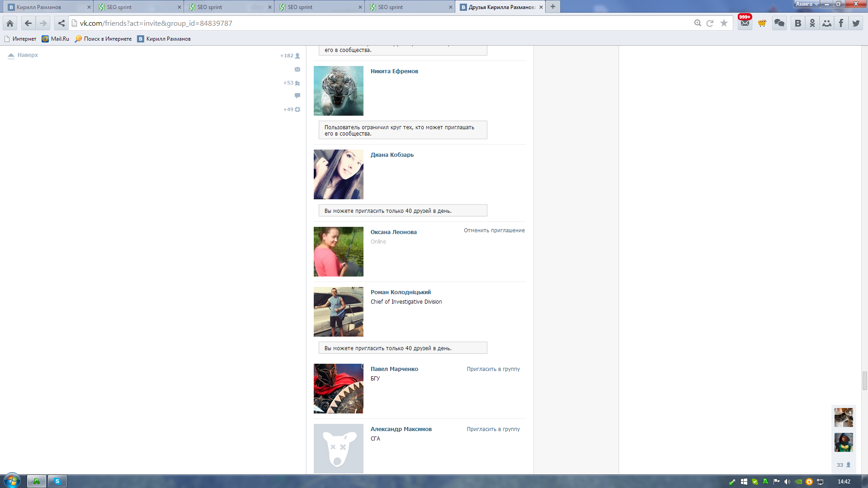The image size is (868, 488).
Task: Expand the Амиго browser menu dropdown
Action: [x=807, y=4]
